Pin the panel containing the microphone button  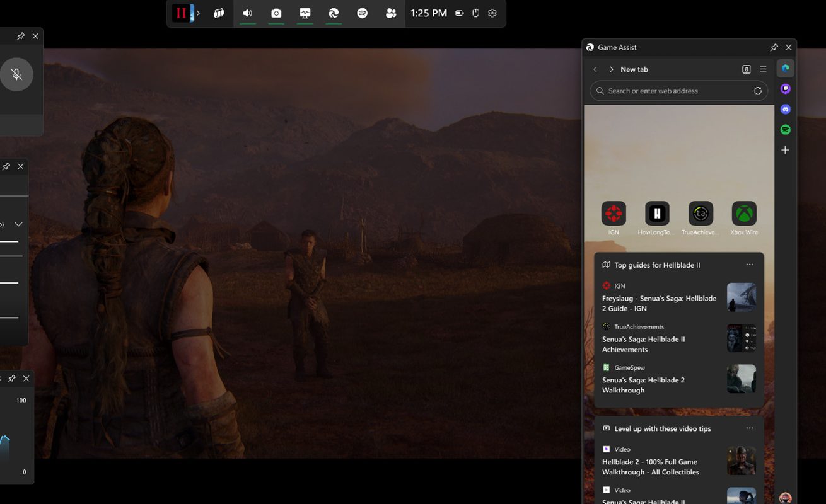click(x=21, y=37)
